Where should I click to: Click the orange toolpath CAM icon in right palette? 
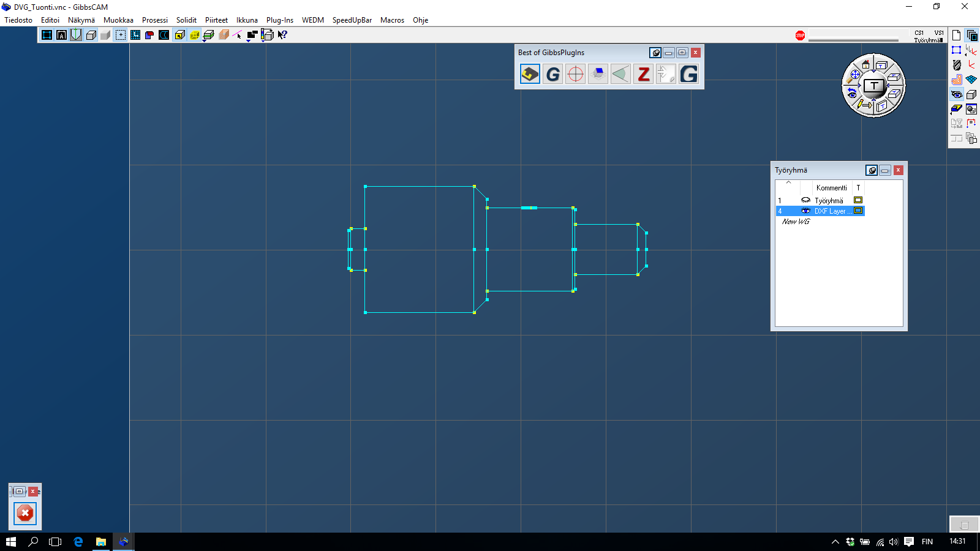pos(956,80)
